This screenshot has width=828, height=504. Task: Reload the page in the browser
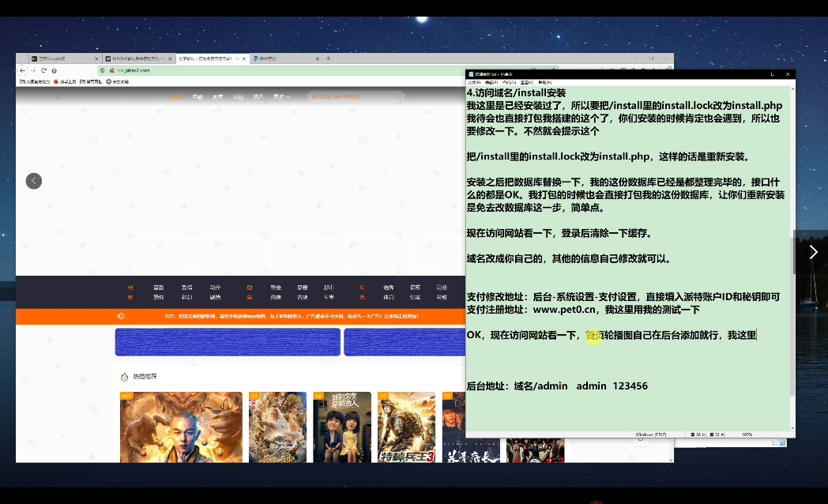point(43,70)
